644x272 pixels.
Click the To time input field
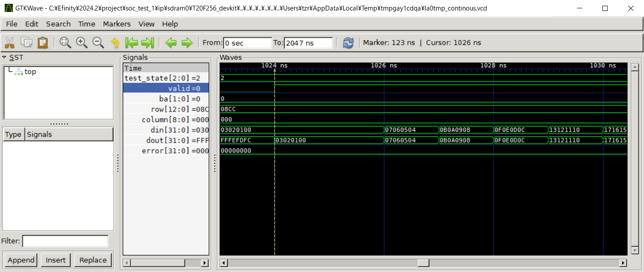coord(308,43)
